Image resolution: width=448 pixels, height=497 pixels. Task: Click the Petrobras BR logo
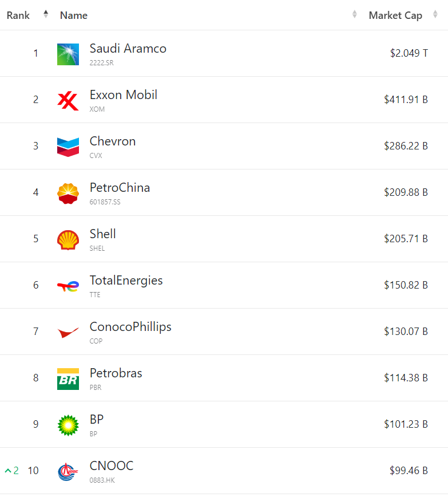pyautogui.click(x=68, y=378)
